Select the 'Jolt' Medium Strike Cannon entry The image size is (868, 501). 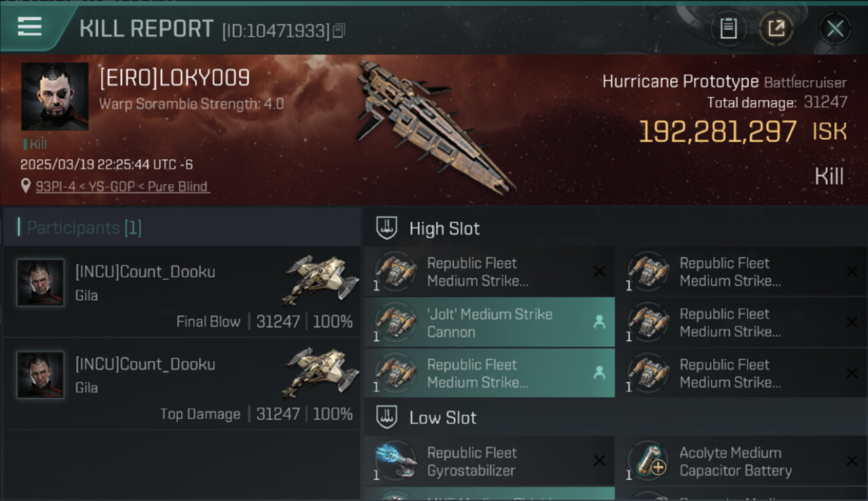click(489, 323)
